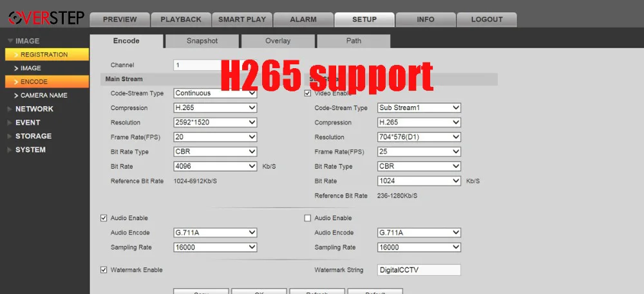
Task: Click the Watermark String input field
Action: point(419,270)
